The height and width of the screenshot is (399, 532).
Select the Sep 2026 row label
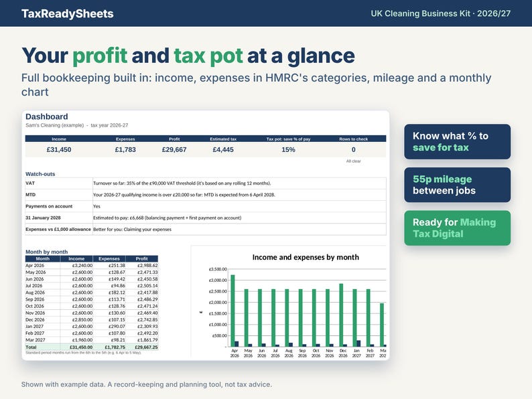point(35,299)
